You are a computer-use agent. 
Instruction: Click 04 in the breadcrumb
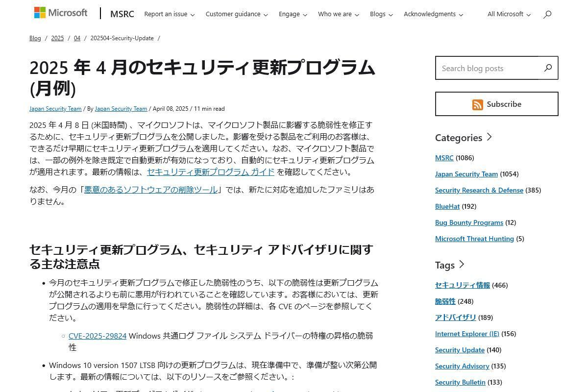(77, 38)
